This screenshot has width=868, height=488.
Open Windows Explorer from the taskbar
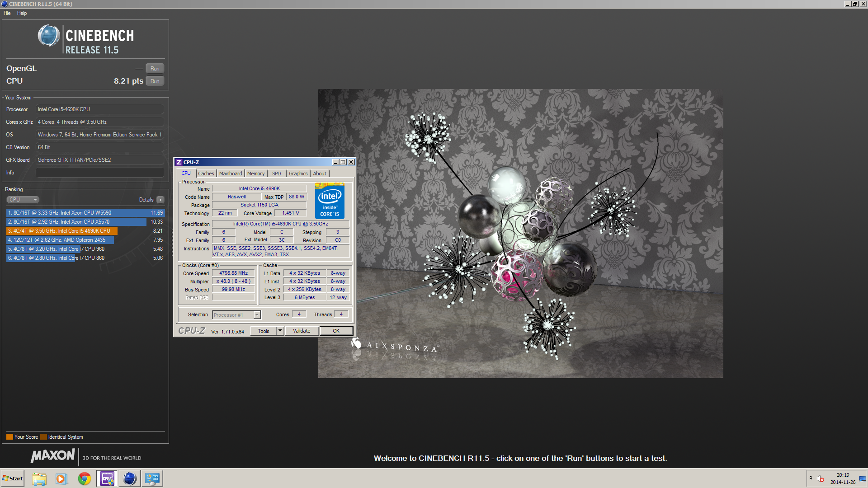tap(39, 479)
